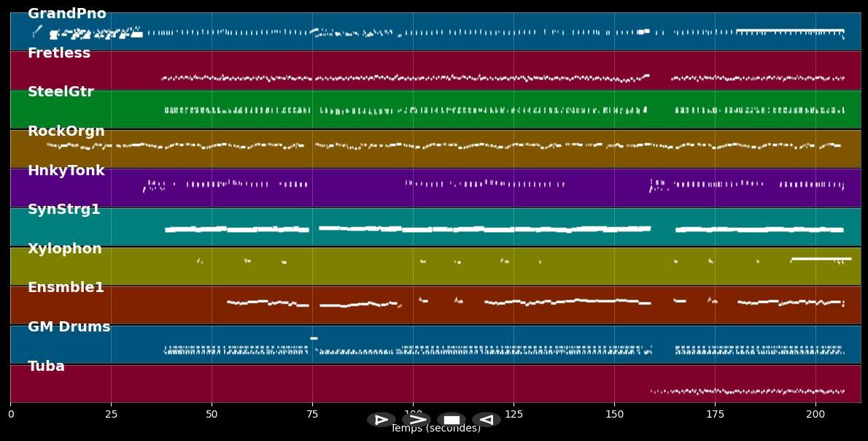Select the GrandPno track label
Viewport: 868px width, 441px height.
(x=67, y=14)
